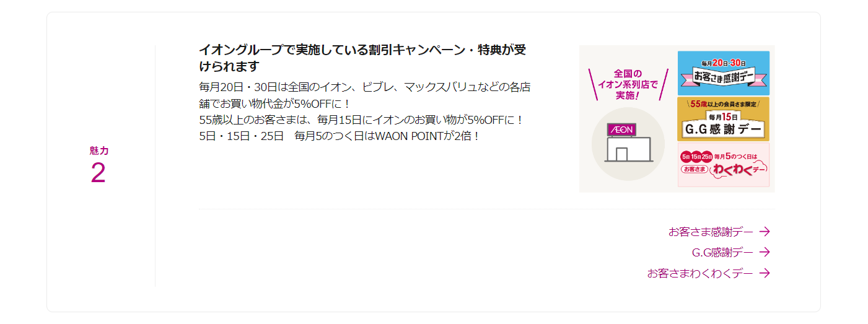Select the yellow 毎月15日 G.G感謝デー banner

click(723, 119)
